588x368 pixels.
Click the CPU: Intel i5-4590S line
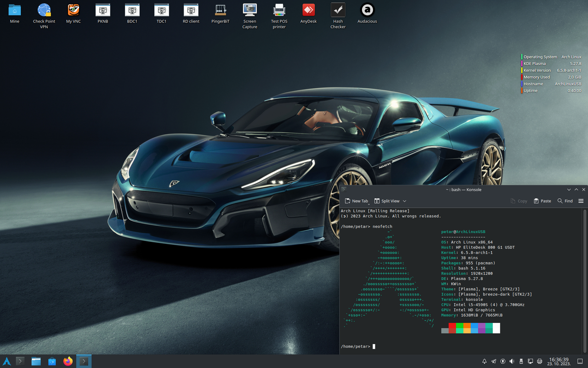pyautogui.click(x=483, y=305)
